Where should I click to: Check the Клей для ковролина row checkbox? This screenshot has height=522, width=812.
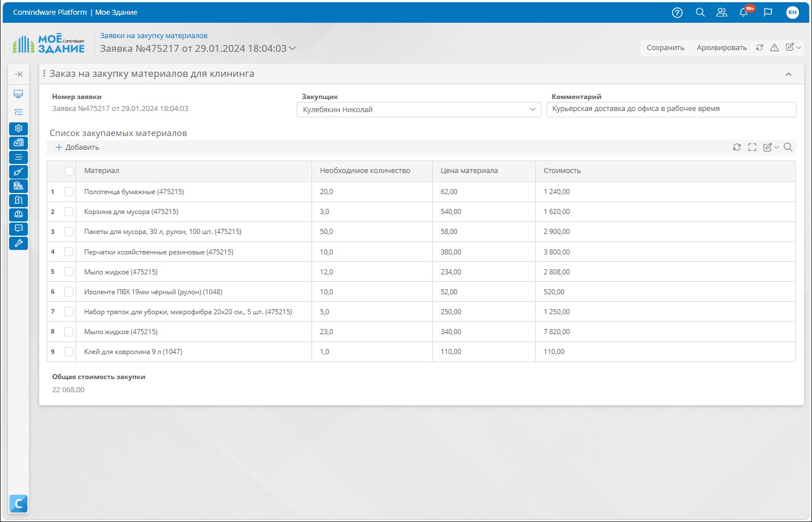coord(69,352)
